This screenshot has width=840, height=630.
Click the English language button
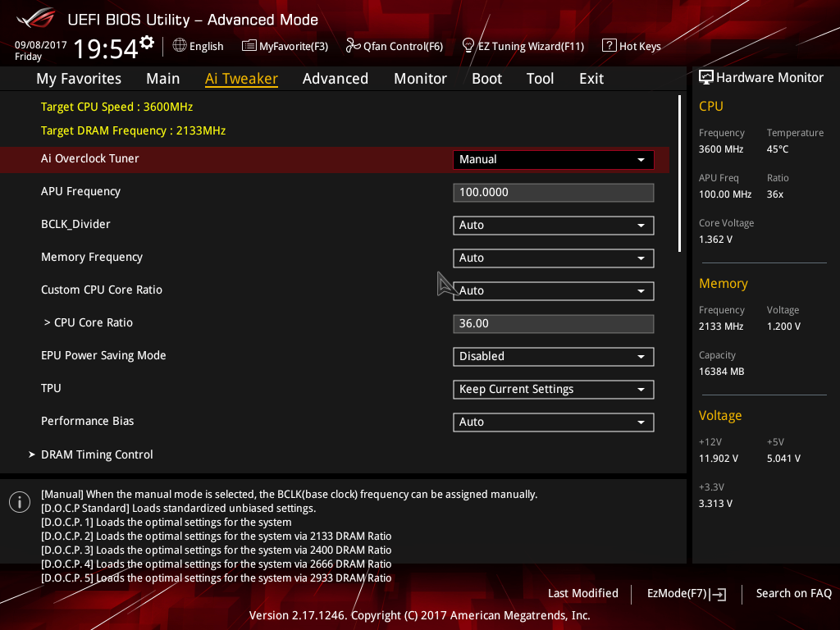(199, 46)
